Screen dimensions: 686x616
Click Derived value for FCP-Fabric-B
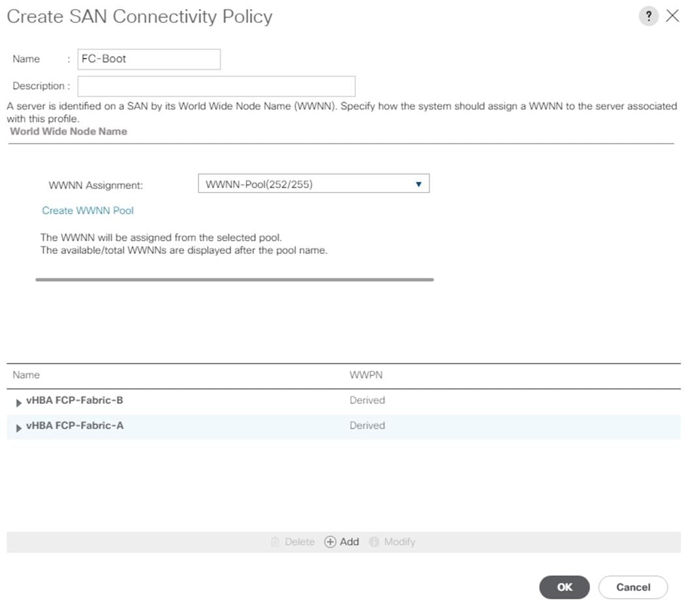[367, 400]
